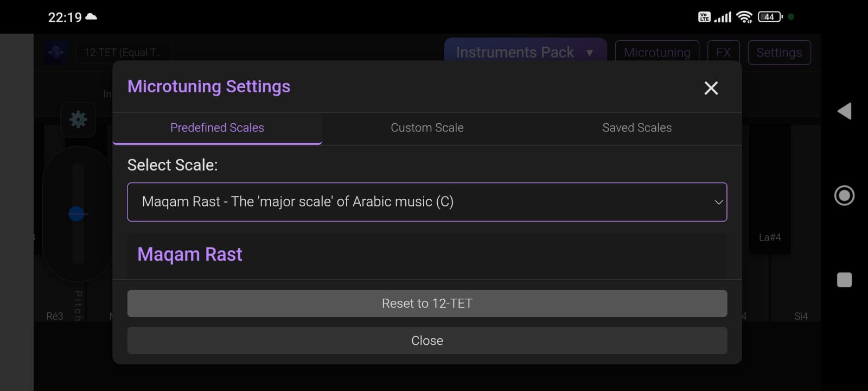This screenshot has height=391, width=868.
Task: Select the Predefined Scales tab
Action: click(217, 128)
